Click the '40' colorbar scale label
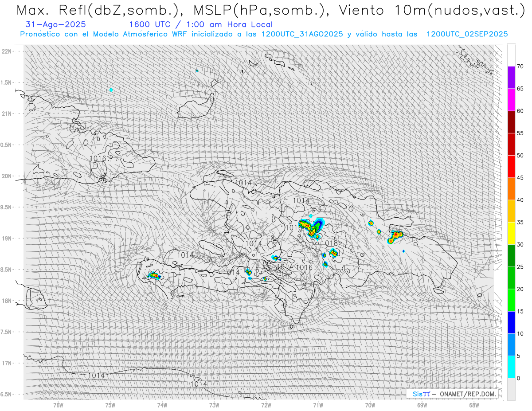 520,200
